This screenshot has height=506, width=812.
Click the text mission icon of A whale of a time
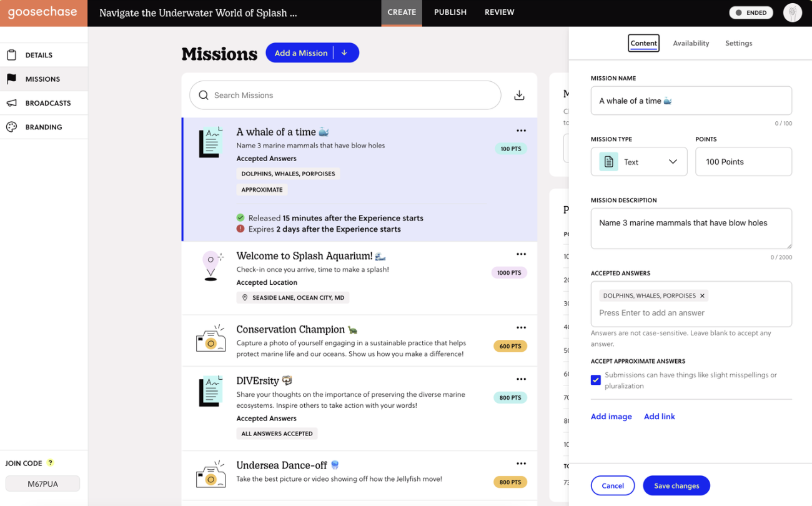click(x=211, y=142)
